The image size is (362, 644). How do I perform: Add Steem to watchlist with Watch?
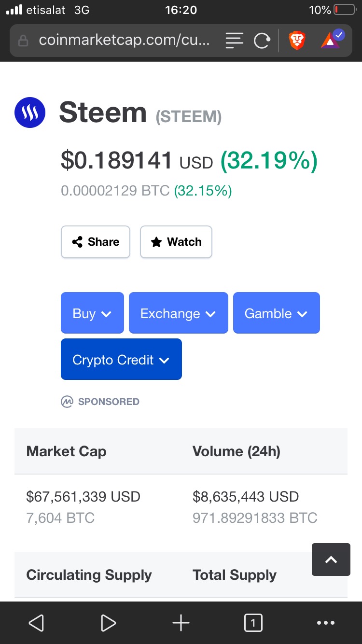176,242
